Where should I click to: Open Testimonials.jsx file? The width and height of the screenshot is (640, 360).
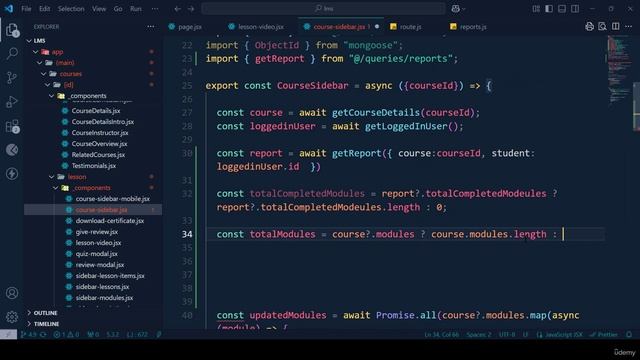coord(93,166)
